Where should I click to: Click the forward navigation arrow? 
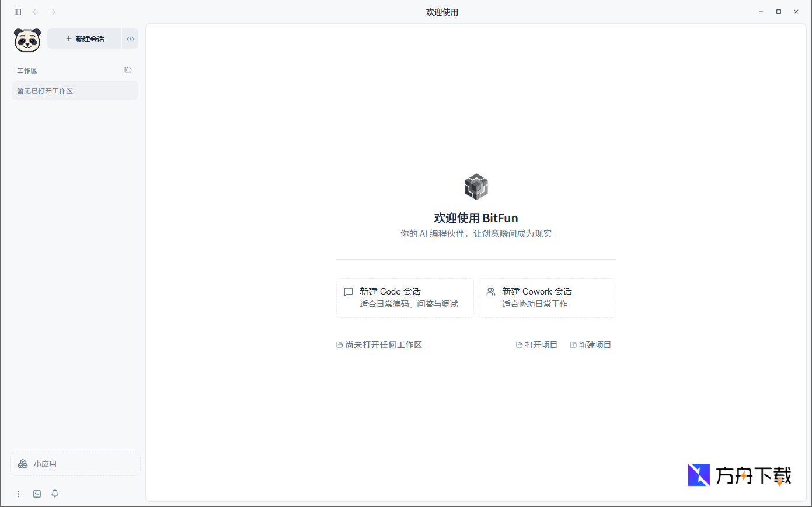(53, 11)
